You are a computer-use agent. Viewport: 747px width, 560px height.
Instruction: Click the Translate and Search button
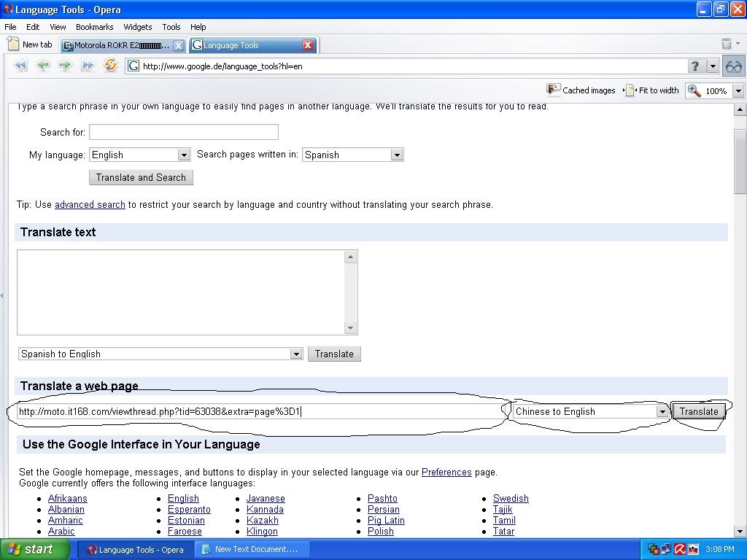pos(141,177)
